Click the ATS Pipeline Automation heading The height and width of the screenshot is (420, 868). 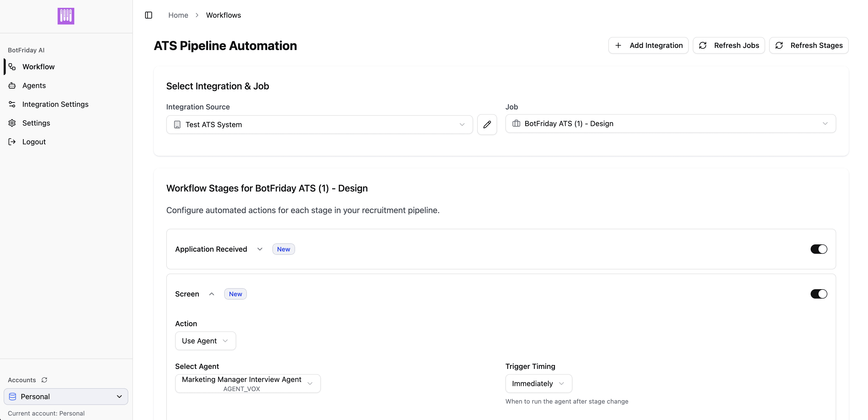[225, 46]
